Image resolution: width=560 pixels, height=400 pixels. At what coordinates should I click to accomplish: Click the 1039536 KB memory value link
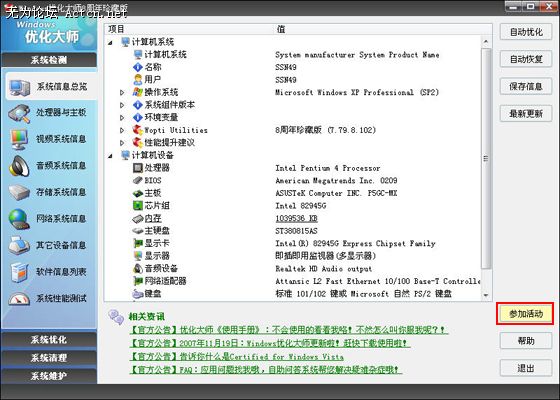pos(296,218)
